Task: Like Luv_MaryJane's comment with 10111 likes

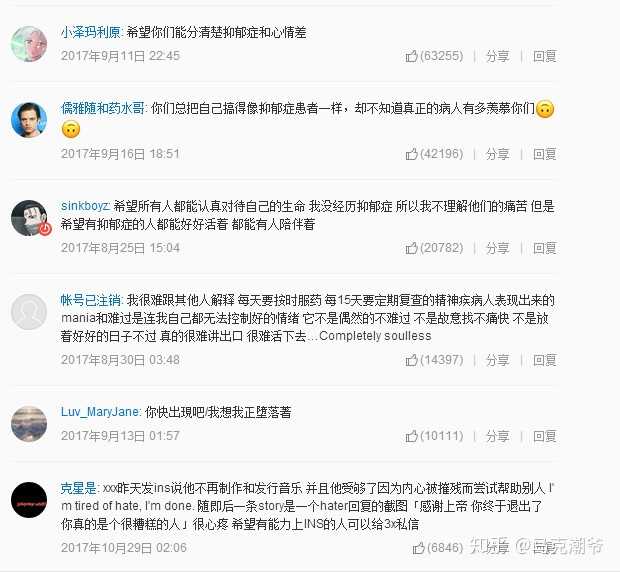Action: point(434,436)
